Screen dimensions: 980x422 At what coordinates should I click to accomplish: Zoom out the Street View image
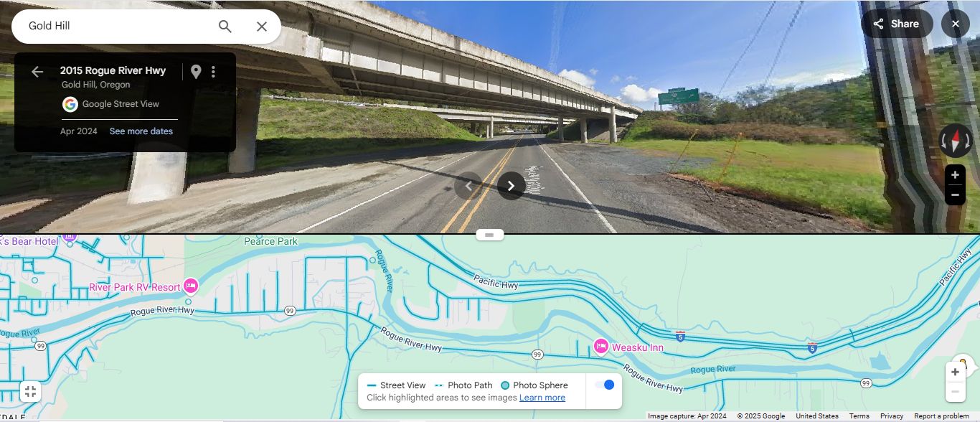coord(955,194)
